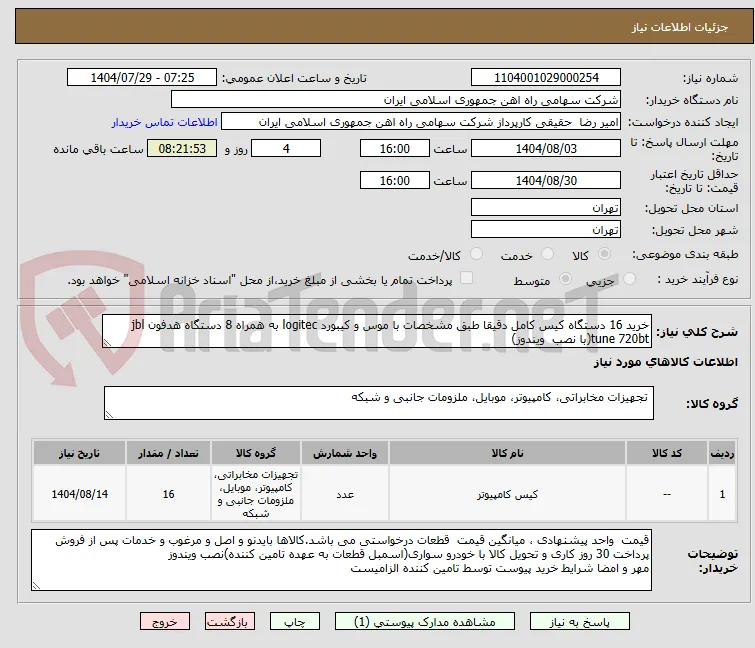
Task: Click the 'واحد شمارش' column header
Action: (345, 454)
